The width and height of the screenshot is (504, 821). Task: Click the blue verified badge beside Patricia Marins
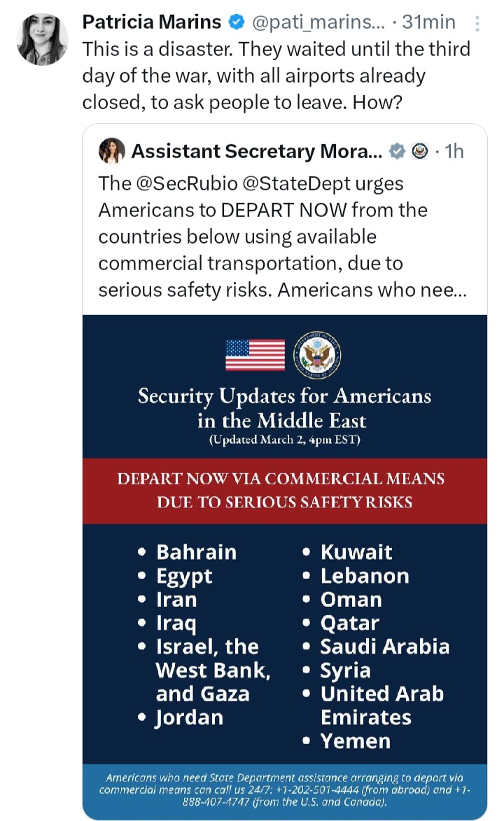[237, 22]
